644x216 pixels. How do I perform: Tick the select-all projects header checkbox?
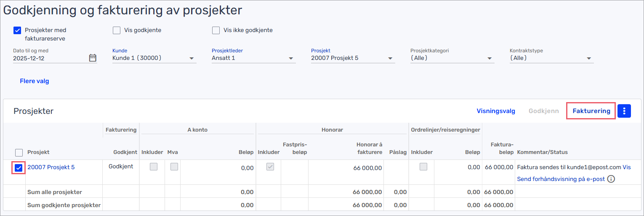(19, 152)
